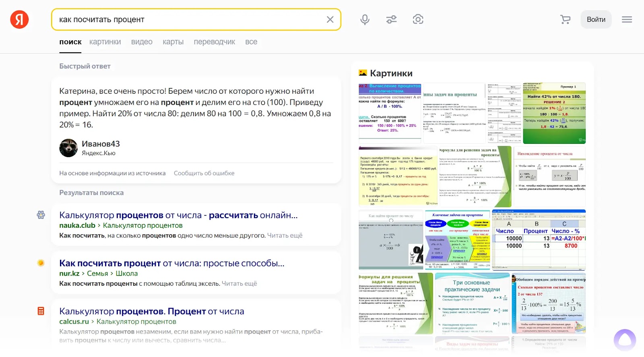Open the calcus.ru domain link
644x357 pixels.
tap(74, 322)
